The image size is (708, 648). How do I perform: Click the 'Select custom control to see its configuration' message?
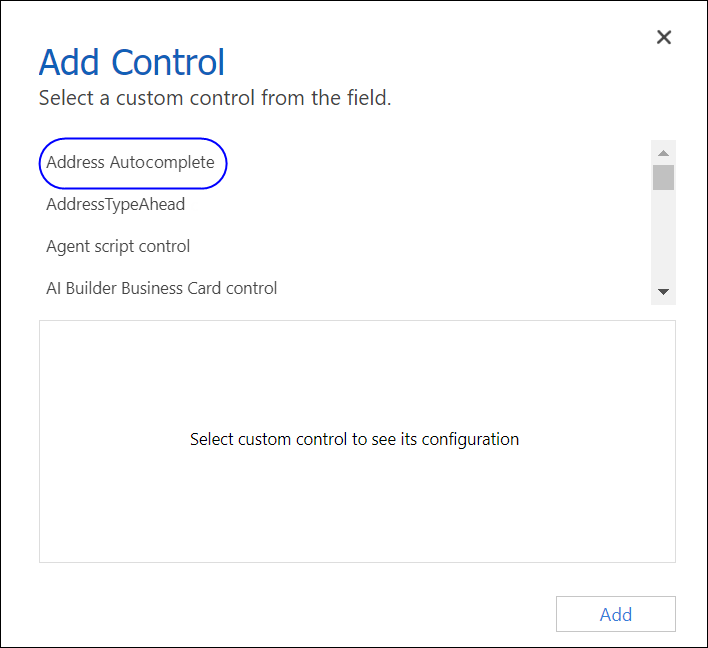tap(354, 439)
